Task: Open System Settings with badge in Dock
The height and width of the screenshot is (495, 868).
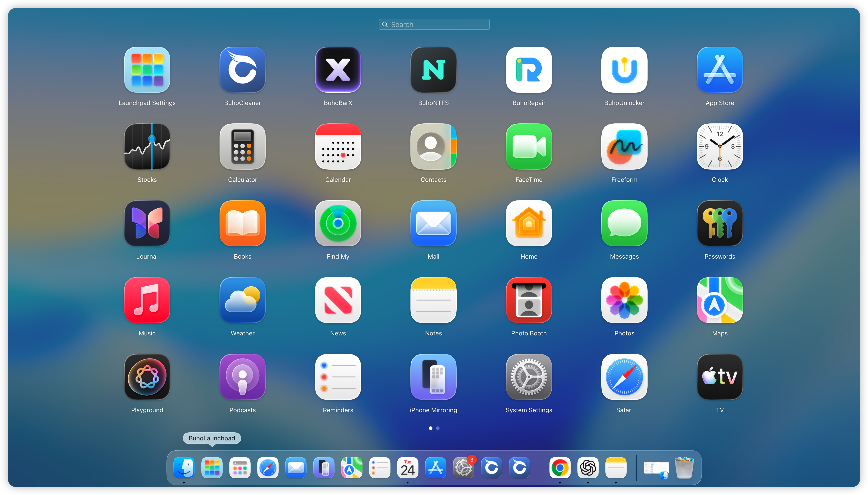Action: point(463,468)
